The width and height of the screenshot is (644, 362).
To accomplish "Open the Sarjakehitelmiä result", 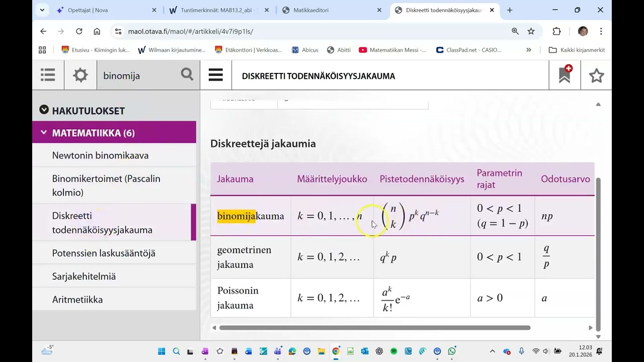I will click(x=114, y=276).
